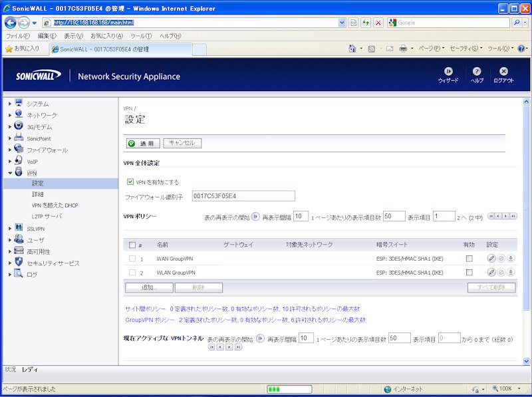This screenshot has height=397, width=532.
Task: Toggle the select-all checkbox in policy table header
Action: pos(132,245)
